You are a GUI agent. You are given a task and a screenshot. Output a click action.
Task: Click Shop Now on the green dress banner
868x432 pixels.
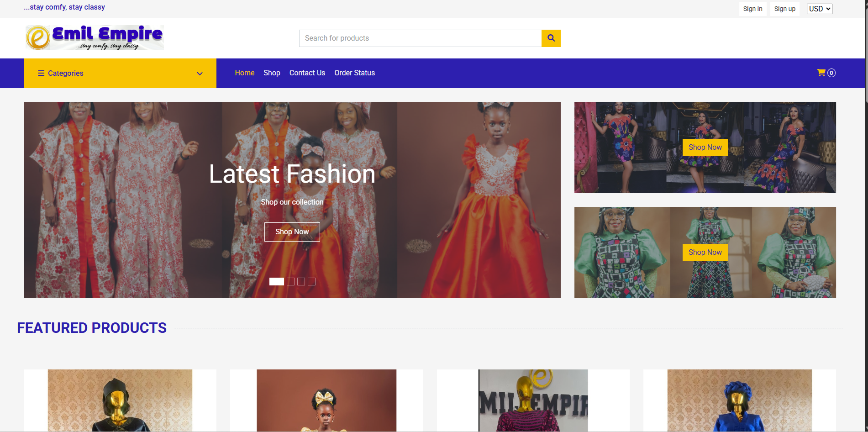click(705, 252)
